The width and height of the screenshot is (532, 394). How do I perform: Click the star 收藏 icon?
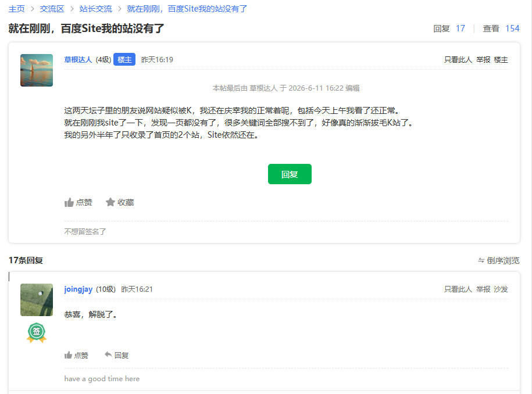tap(110, 202)
